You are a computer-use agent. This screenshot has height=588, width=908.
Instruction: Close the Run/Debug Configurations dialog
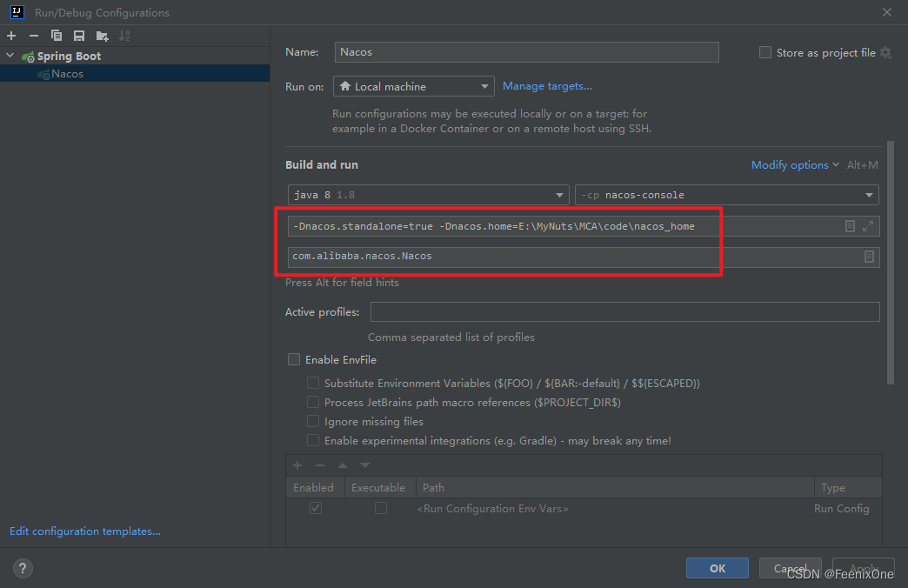pyautogui.click(x=886, y=12)
